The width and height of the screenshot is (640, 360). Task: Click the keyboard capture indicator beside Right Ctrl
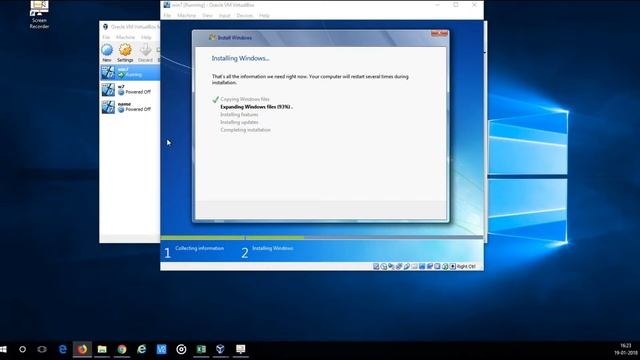(x=453, y=267)
